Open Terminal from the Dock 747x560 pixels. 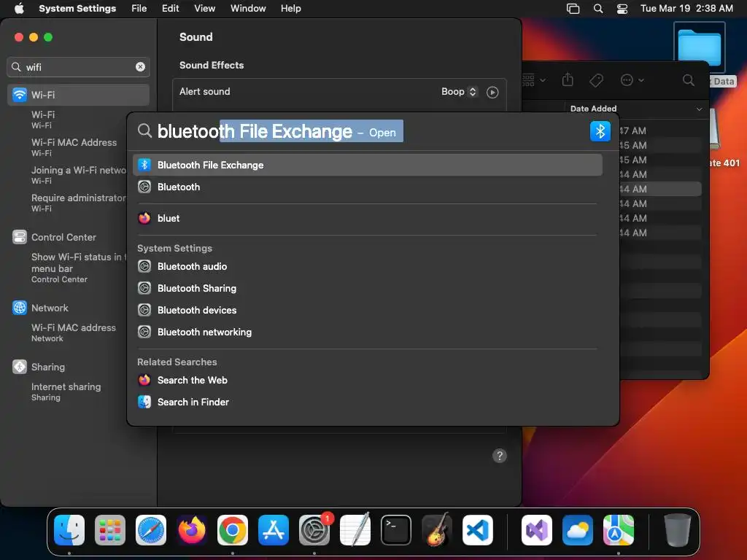396,530
